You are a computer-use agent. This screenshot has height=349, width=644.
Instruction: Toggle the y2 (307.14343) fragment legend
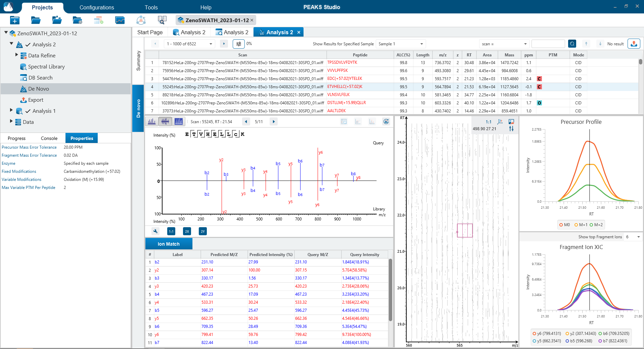(581, 334)
